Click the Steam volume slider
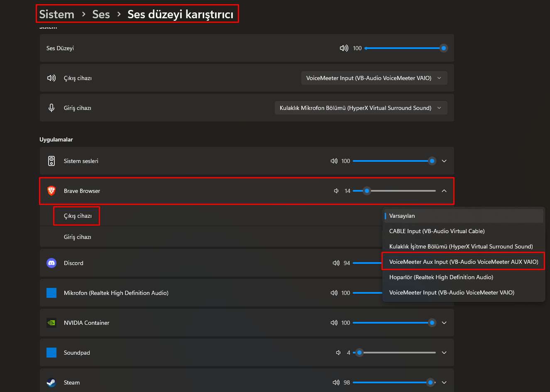This screenshot has height=392, width=550. [x=394, y=382]
